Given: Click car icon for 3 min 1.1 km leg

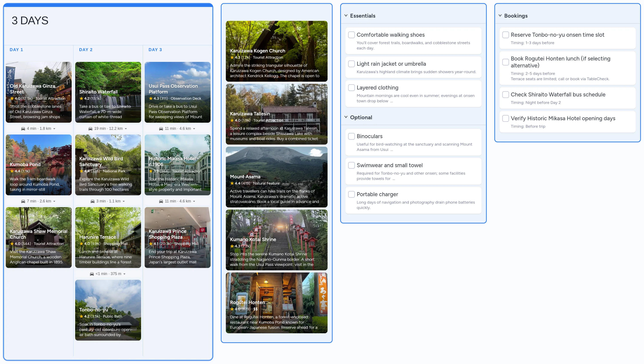Looking at the screenshot, I should [x=93, y=201].
